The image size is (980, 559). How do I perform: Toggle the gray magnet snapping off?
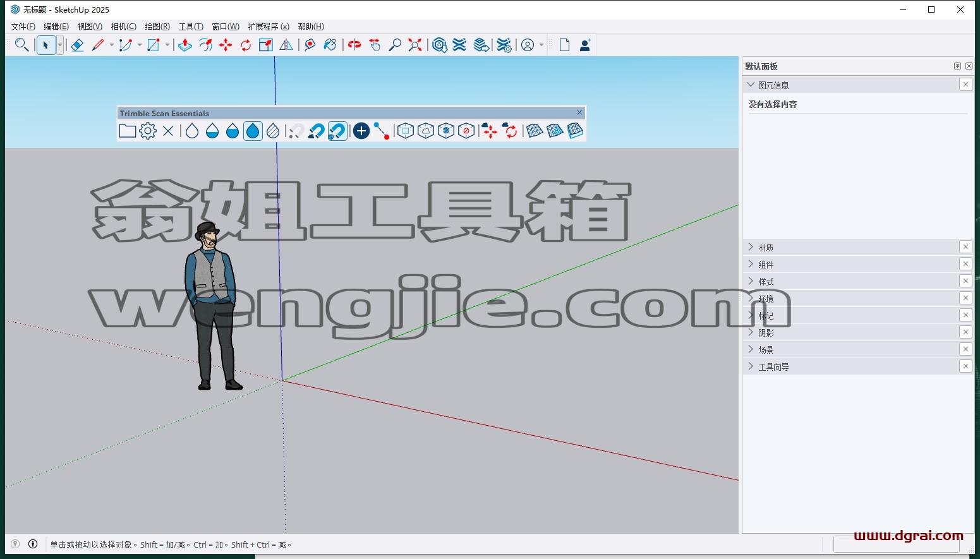296,131
